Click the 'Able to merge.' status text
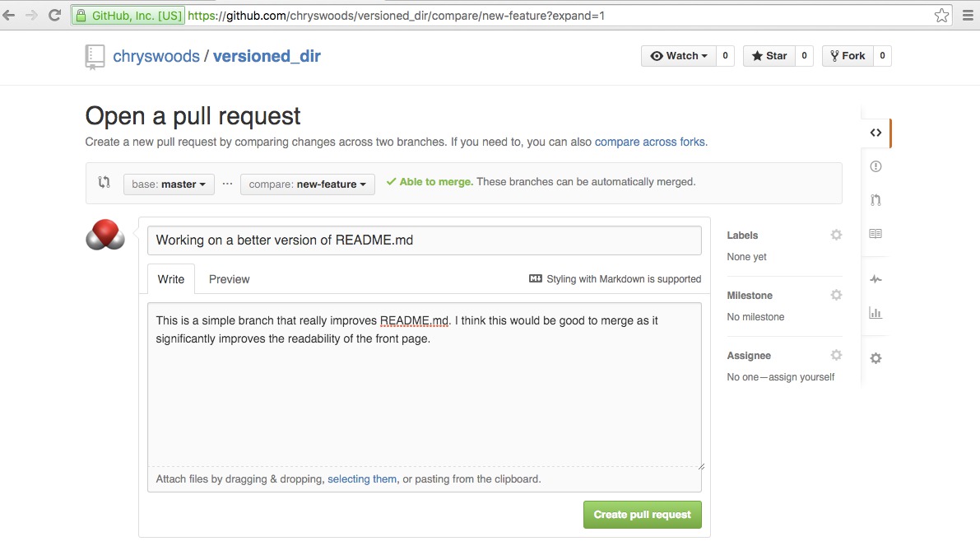Viewport: 980px width, 546px height. pyautogui.click(x=436, y=182)
